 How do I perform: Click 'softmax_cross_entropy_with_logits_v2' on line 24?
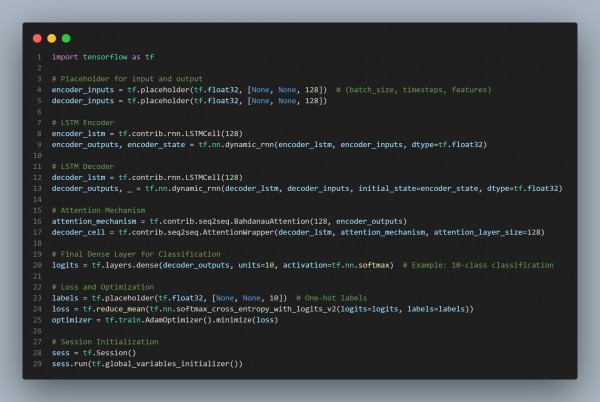[x=256, y=309]
